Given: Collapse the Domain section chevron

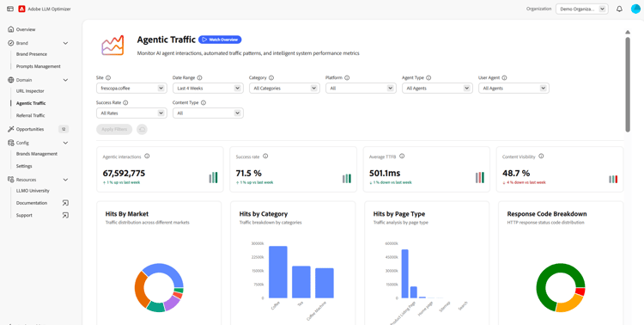Looking at the screenshot, I should [65, 80].
